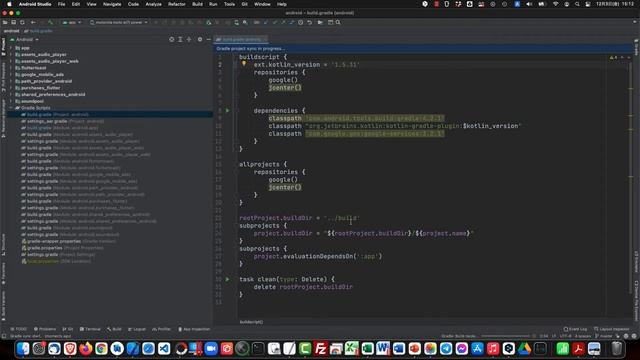Viewport: 640px width, 360px height.
Task: Expand the assets_audio_player module
Action: coord(11,55)
